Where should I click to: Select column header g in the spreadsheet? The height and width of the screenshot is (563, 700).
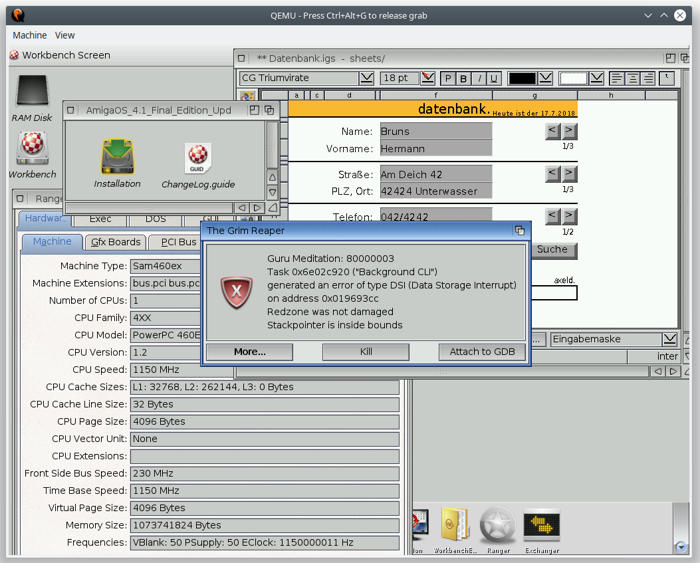point(535,95)
